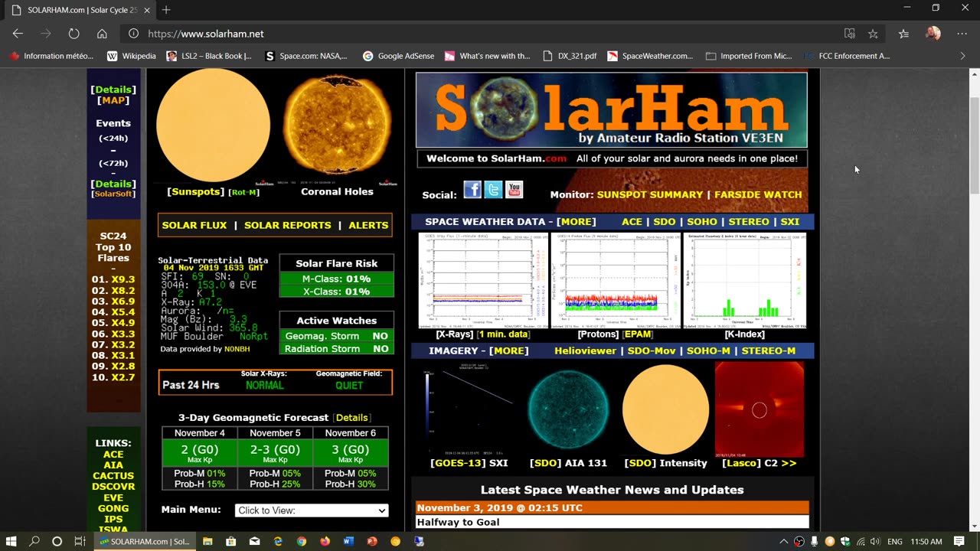Open the K-Index bar chart thumbnail
This screenshot has width=980, height=551.
[744, 281]
